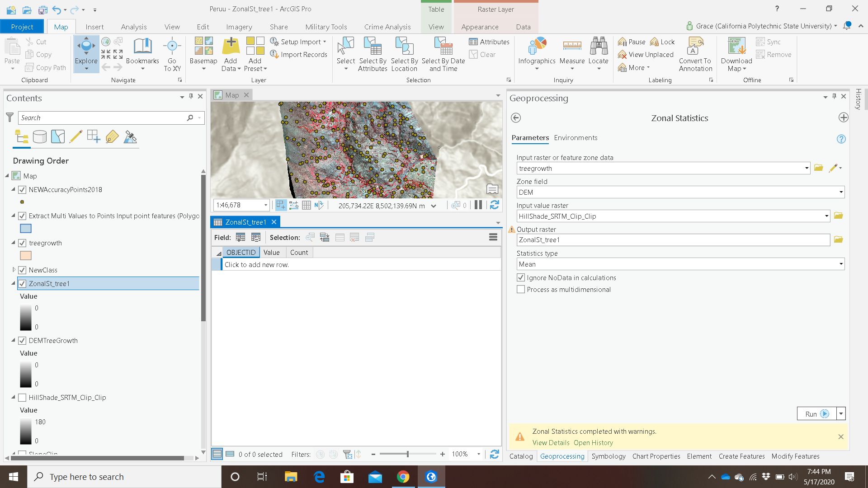The image size is (868, 488).
Task: Browse for output raster folder icon
Action: pyautogui.click(x=838, y=240)
